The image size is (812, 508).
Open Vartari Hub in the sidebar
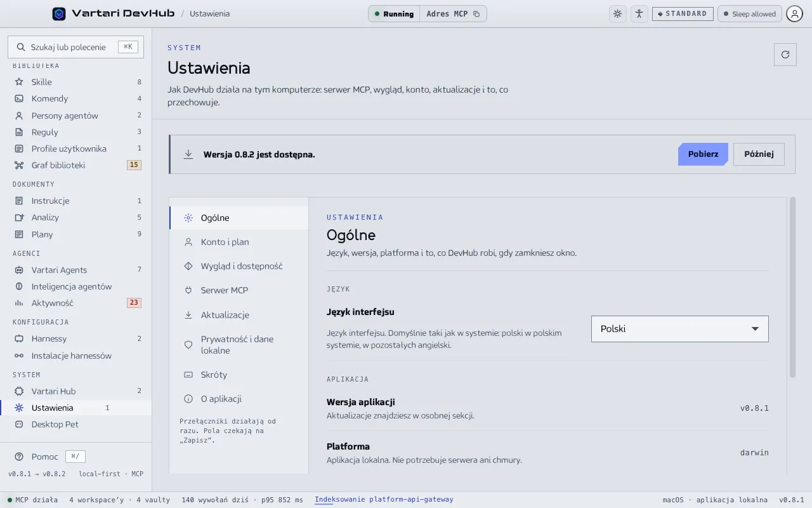76,391
